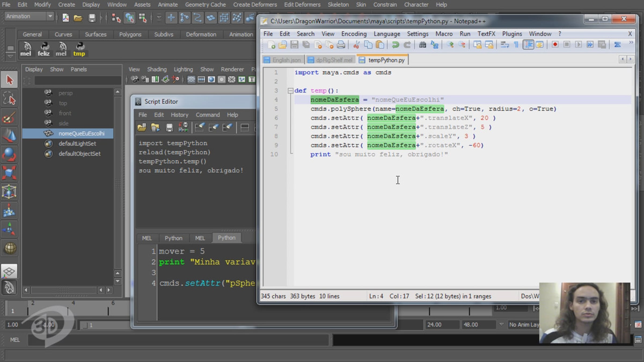The height and width of the screenshot is (362, 644).
Task: Toggle the indent guide toolbar button
Action: [528, 45]
